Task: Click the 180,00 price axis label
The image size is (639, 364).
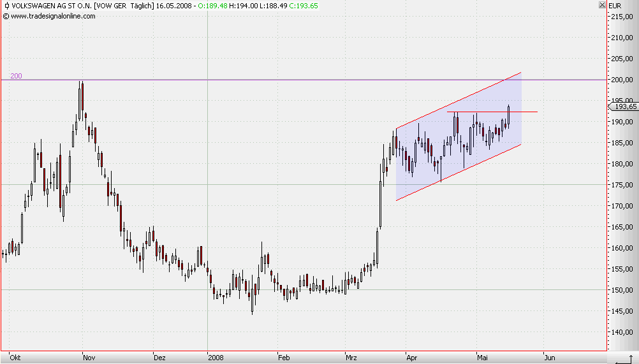Action: [x=622, y=164]
